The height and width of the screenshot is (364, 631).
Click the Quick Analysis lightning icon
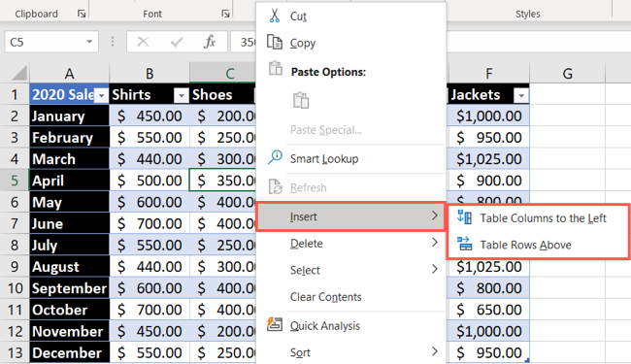coord(275,324)
